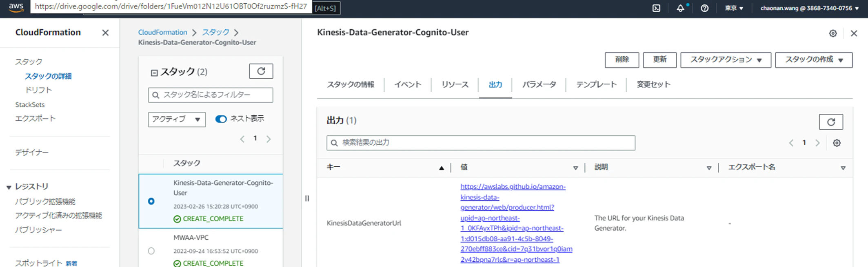
Task: Open the notifications bell icon
Action: (x=680, y=8)
